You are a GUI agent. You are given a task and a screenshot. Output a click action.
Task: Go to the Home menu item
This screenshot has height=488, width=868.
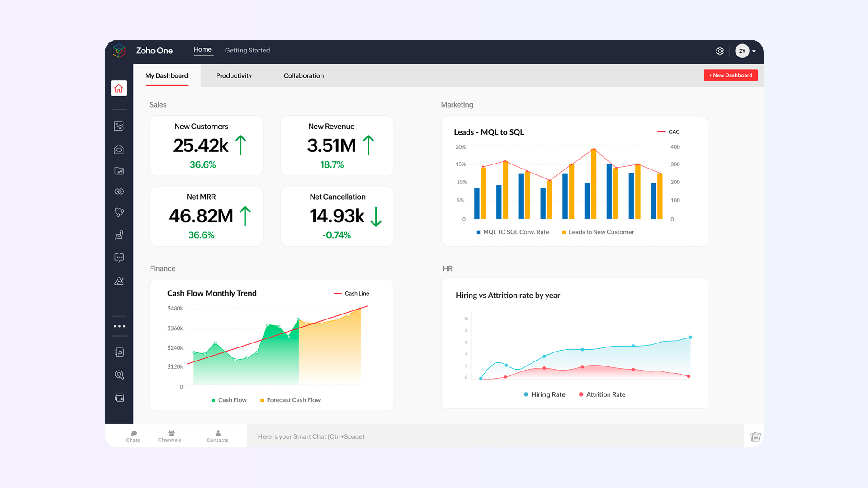[x=203, y=50]
